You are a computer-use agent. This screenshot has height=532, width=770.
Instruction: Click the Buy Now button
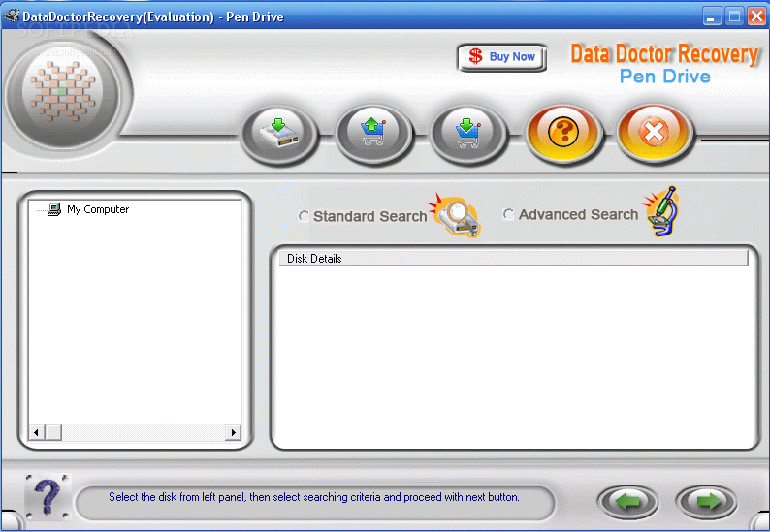(x=502, y=57)
